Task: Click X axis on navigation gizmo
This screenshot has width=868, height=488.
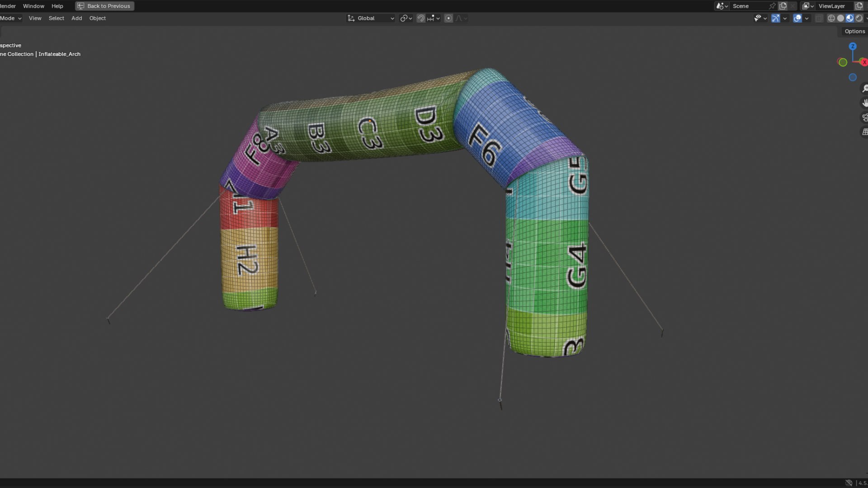Action: pyautogui.click(x=864, y=62)
